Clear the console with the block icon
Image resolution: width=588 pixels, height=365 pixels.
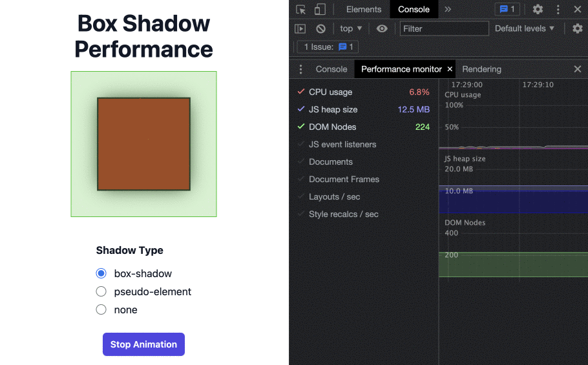(x=320, y=28)
